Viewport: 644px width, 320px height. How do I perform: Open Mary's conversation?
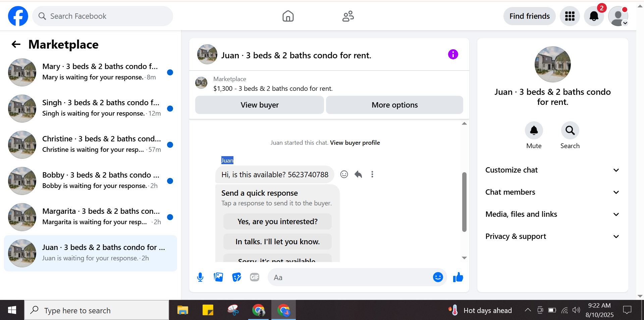[x=91, y=72]
